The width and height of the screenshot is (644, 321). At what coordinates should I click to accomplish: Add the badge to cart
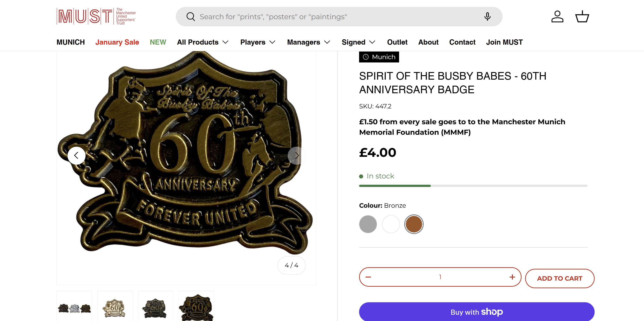click(560, 278)
